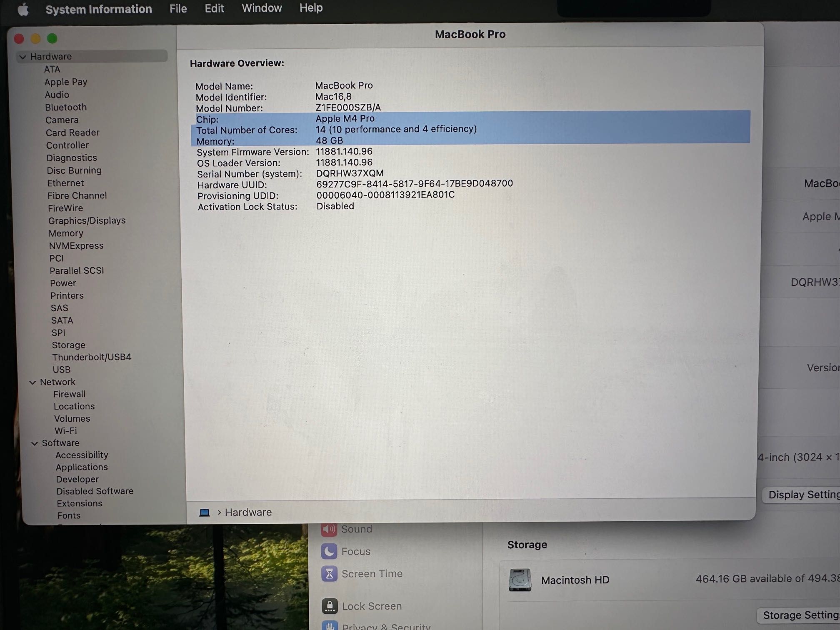Viewport: 840px width, 630px height.
Task: Select Apple Pay in the sidebar
Action: point(66,82)
